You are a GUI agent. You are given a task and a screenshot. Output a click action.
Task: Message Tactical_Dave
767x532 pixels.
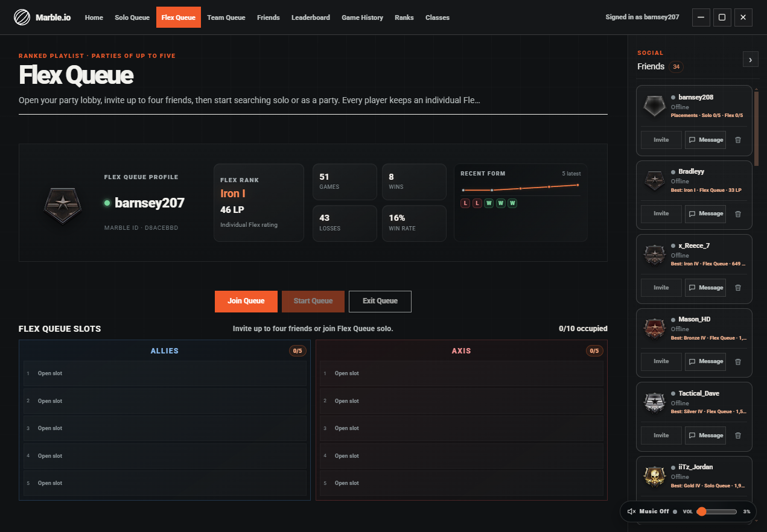coord(705,435)
